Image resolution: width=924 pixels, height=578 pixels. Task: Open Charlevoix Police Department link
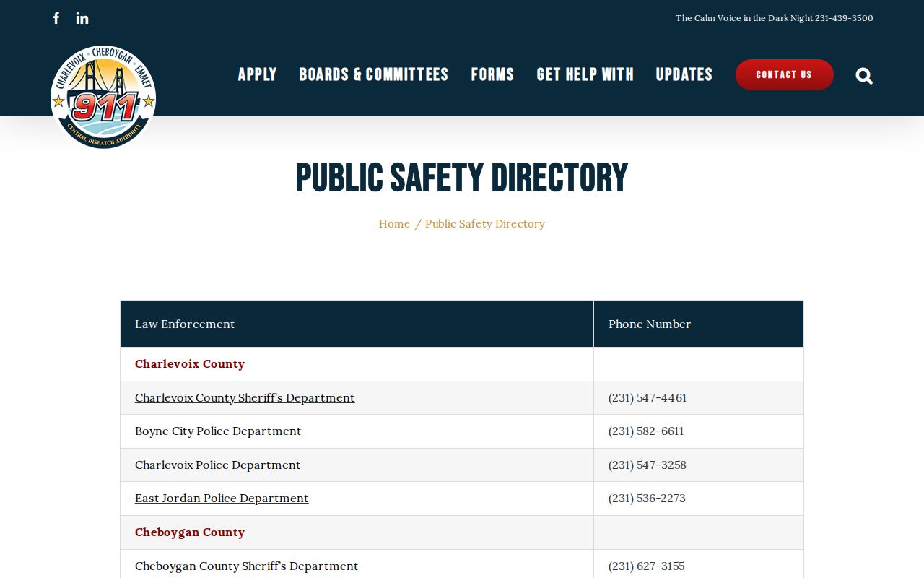[218, 465]
